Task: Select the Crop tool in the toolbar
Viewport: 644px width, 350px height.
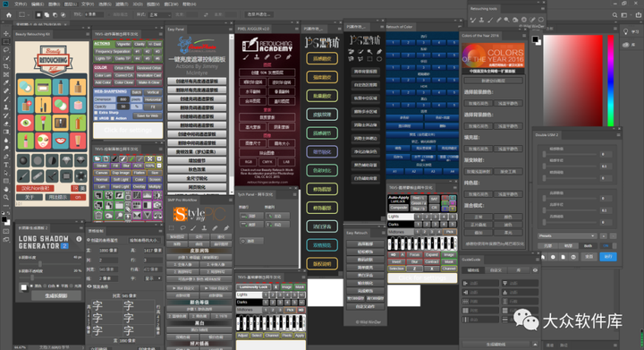Action: coord(6,66)
